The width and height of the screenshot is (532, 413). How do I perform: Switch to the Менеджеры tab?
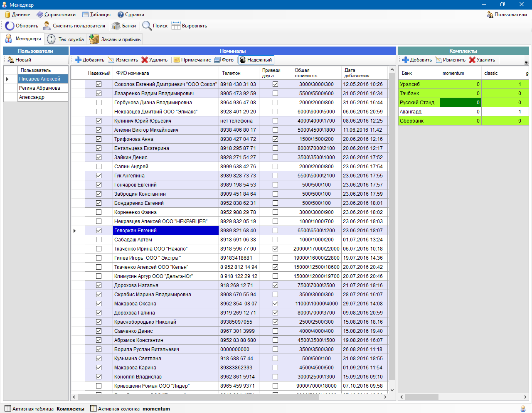23,39
